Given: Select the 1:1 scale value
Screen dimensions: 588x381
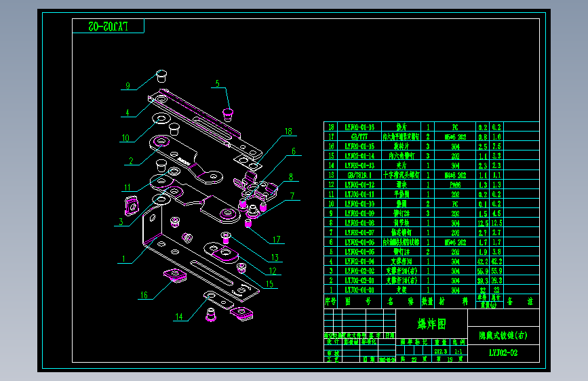Looking at the screenshot, I should 458,351.
